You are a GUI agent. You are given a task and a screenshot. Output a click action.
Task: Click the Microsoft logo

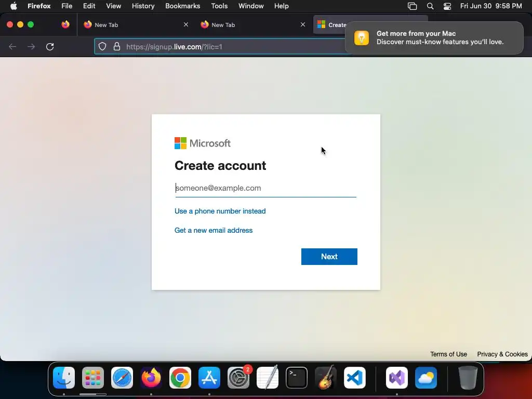(x=203, y=143)
